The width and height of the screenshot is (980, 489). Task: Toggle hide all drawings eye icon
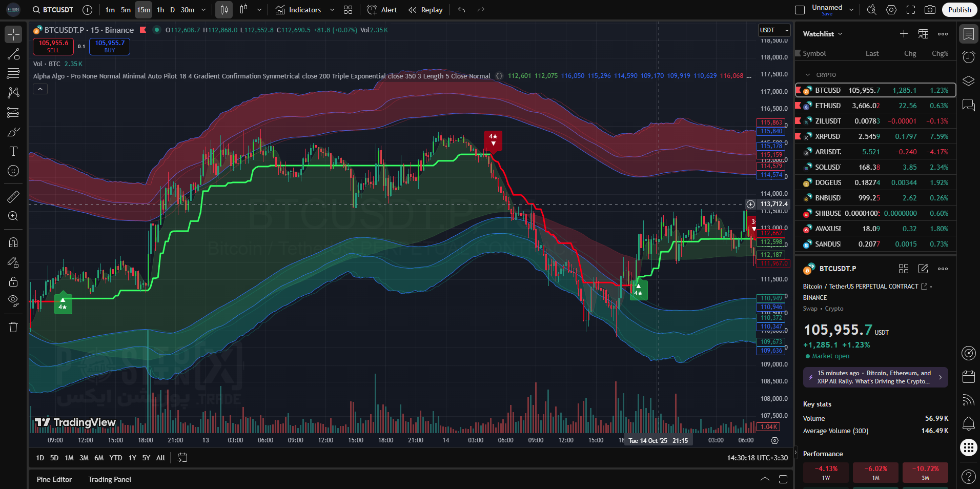point(13,300)
